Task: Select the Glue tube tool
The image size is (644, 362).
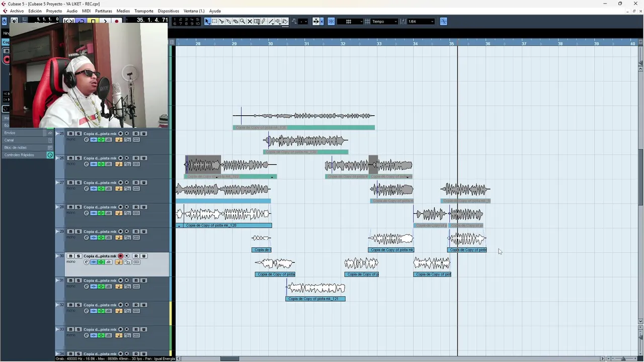Action: [228, 21]
